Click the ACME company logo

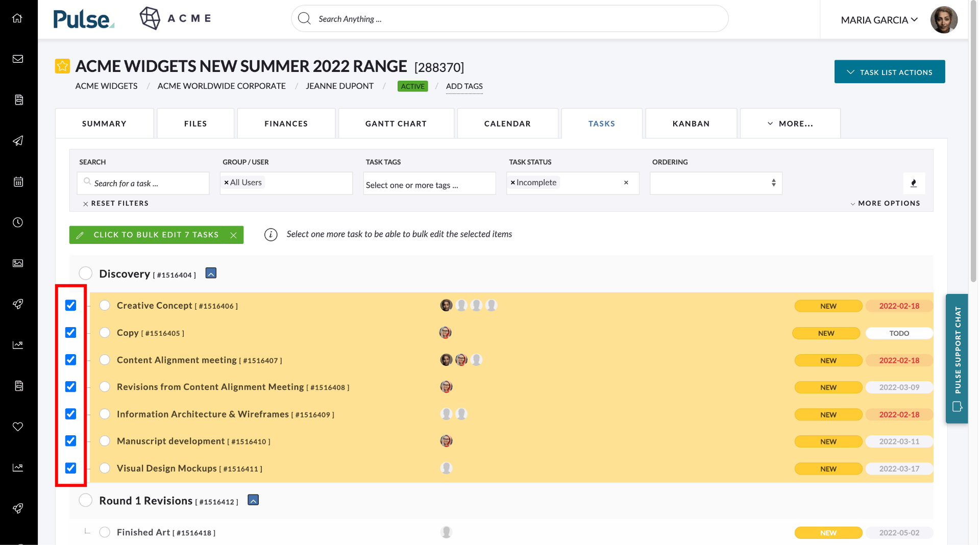(176, 18)
